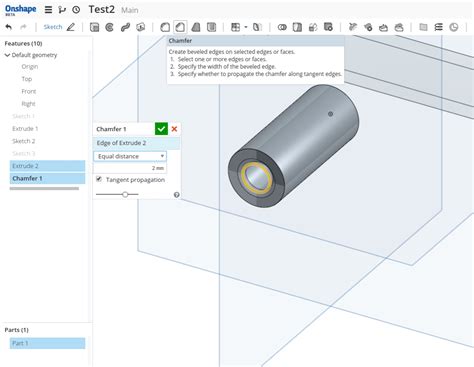Viewport: 474px width, 367px height.
Task: Select the Mirror tool
Action: coord(257,27)
